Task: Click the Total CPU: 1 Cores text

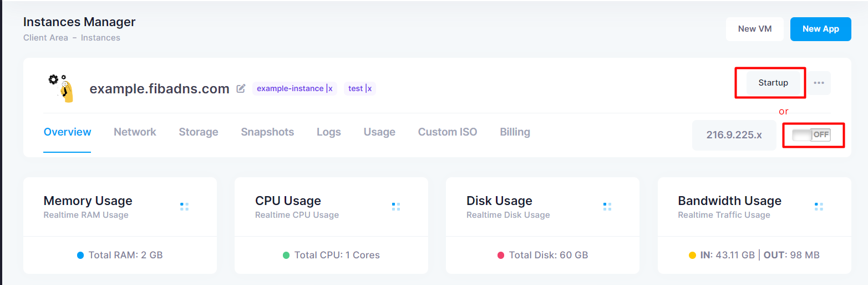Action: (x=337, y=256)
